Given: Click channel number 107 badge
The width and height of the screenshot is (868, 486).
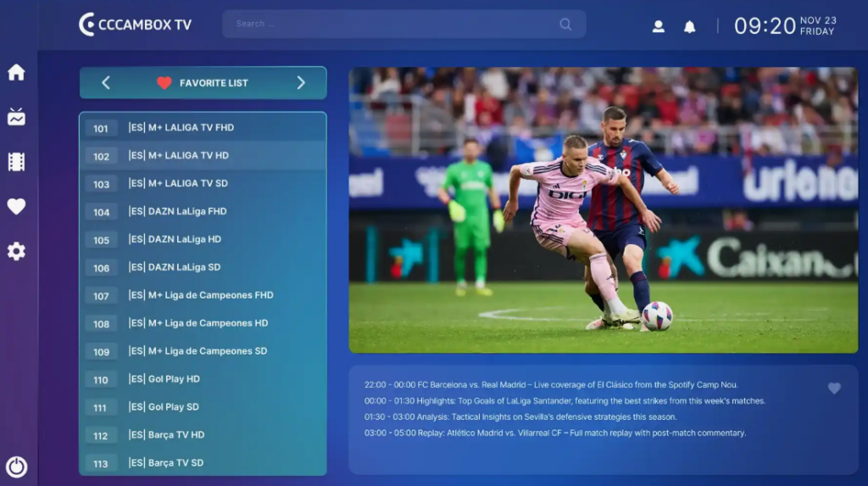Looking at the screenshot, I should point(101,296).
